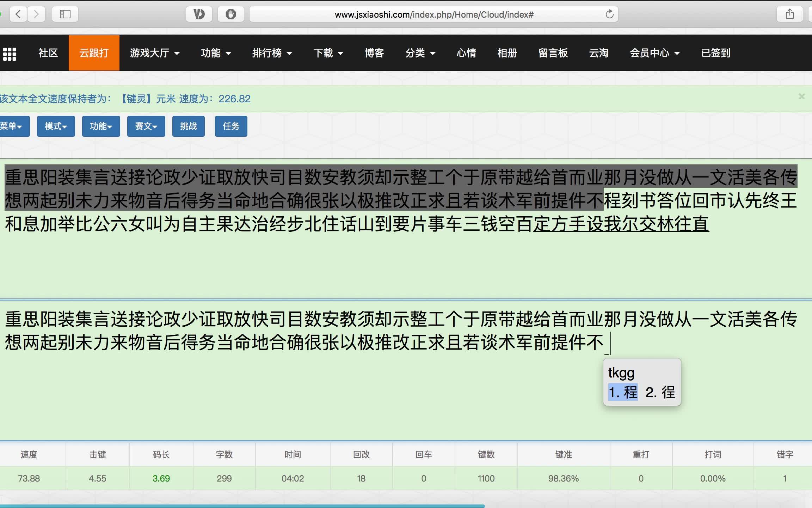Expand the 分类 dropdown

click(x=420, y=53)
